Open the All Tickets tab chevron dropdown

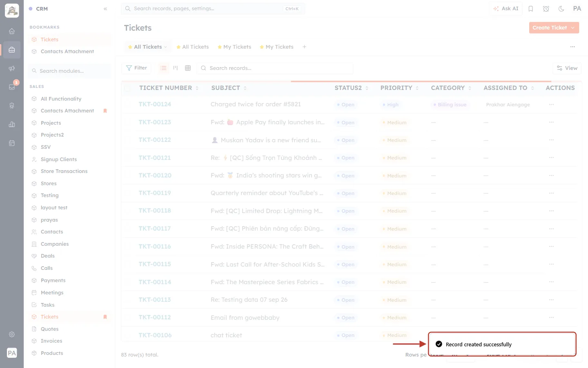(165, 47)
